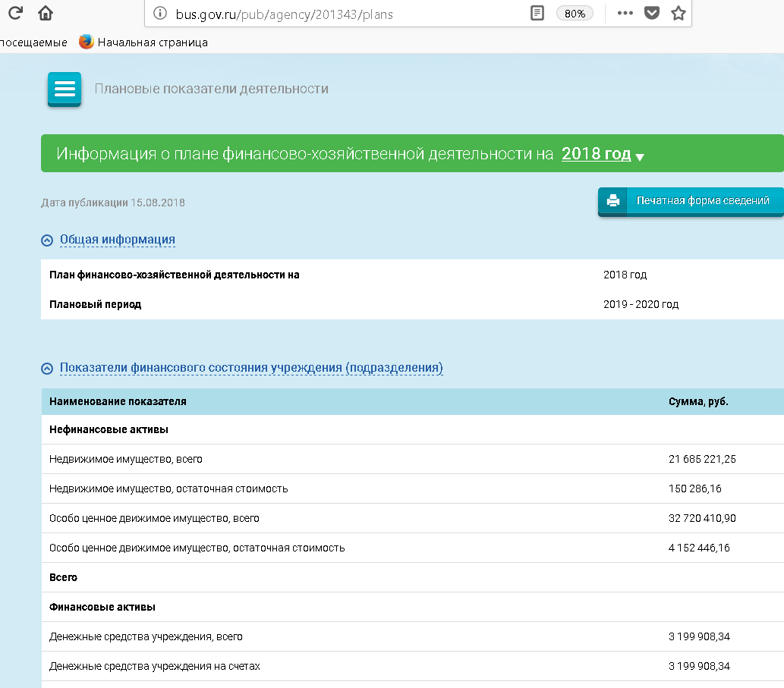Viewport: 784px width, 688px height.
Task: Click value 21 685 221,25
Action: (x=702, y=459)
